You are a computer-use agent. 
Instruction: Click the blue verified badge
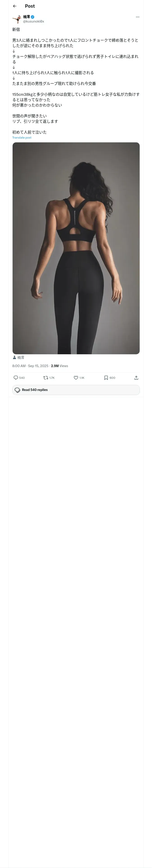[x=33, y=16]
